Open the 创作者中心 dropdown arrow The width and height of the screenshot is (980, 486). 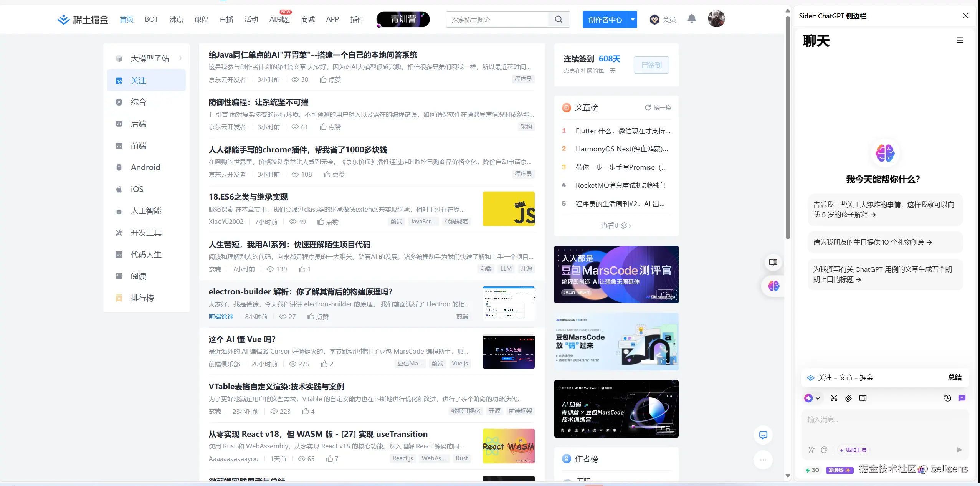[x=632, y=19]
